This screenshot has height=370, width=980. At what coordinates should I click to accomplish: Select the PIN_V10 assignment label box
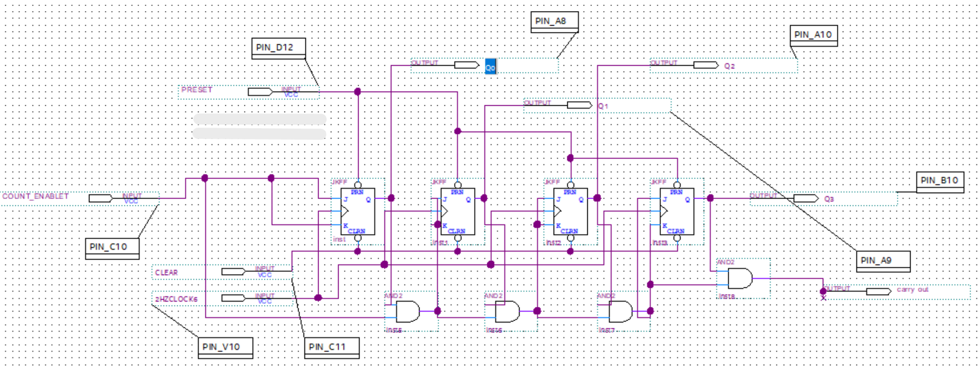tap(225, 347)
